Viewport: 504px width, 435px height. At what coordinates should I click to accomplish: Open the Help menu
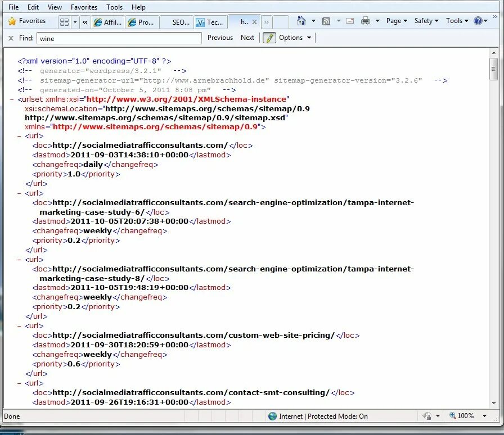138,7
